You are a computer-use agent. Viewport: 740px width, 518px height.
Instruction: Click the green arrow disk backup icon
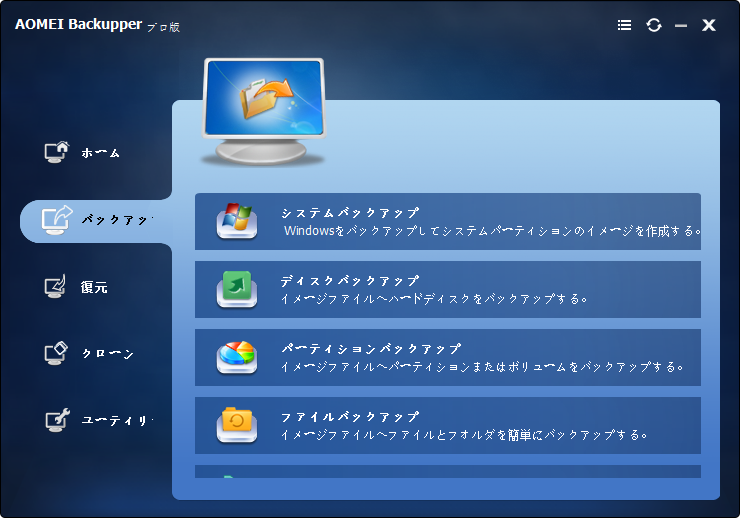[237, 289]
